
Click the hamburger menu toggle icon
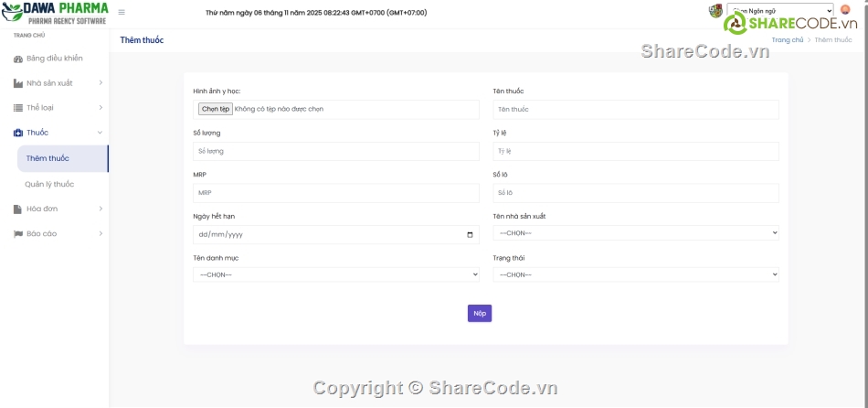coord(122,13)
